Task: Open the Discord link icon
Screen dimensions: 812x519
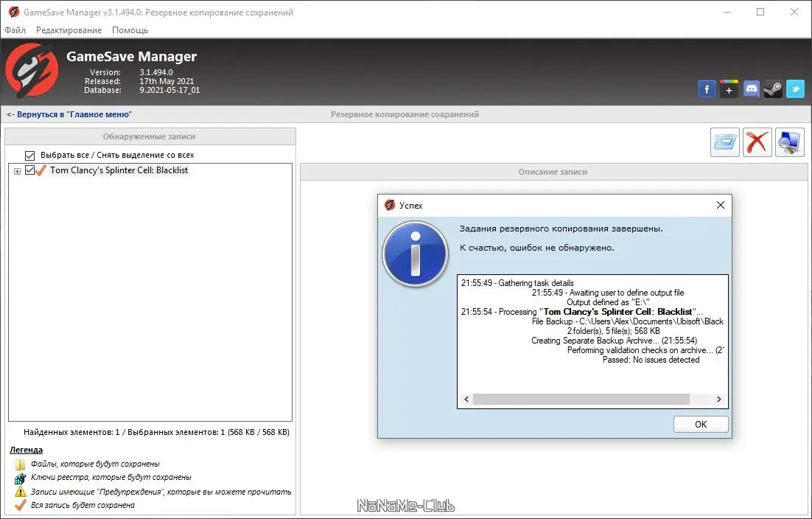Action: click(x=752, y=89)
